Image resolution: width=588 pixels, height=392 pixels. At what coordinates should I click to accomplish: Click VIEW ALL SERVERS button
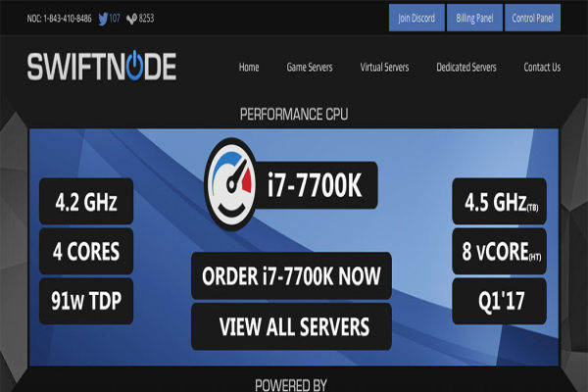pos(291,326)
